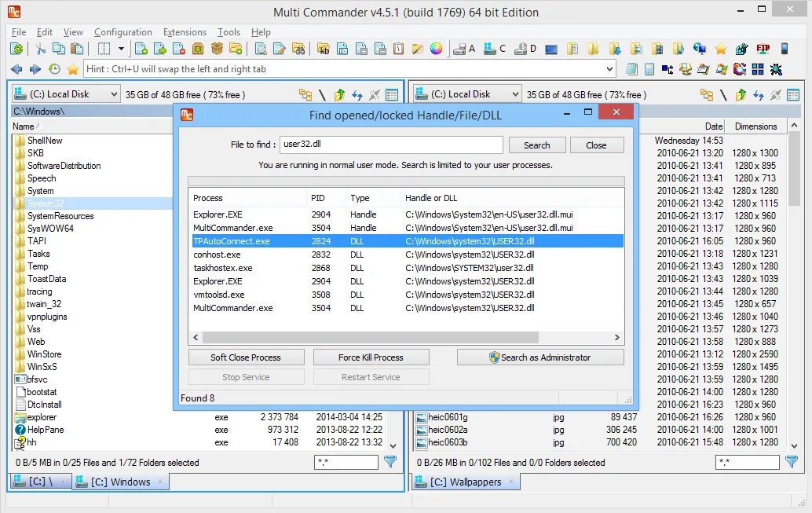Viewport: 812px width, 513px height.
Task: Open right panel (C:) Local Disk drive dropdown
Action: point(467,93)
